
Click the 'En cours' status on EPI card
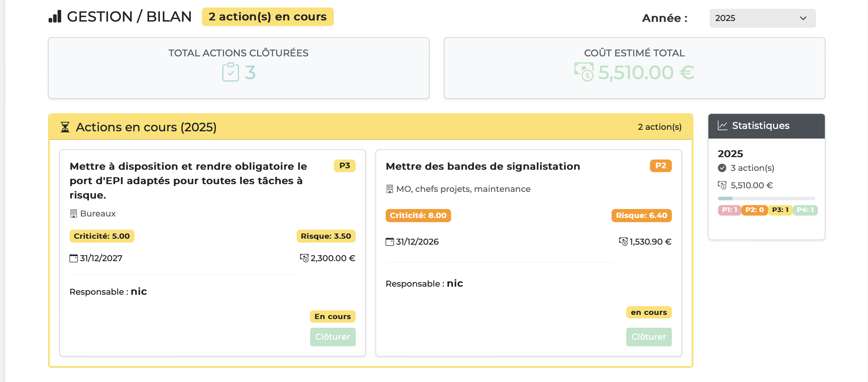[333, 316]
